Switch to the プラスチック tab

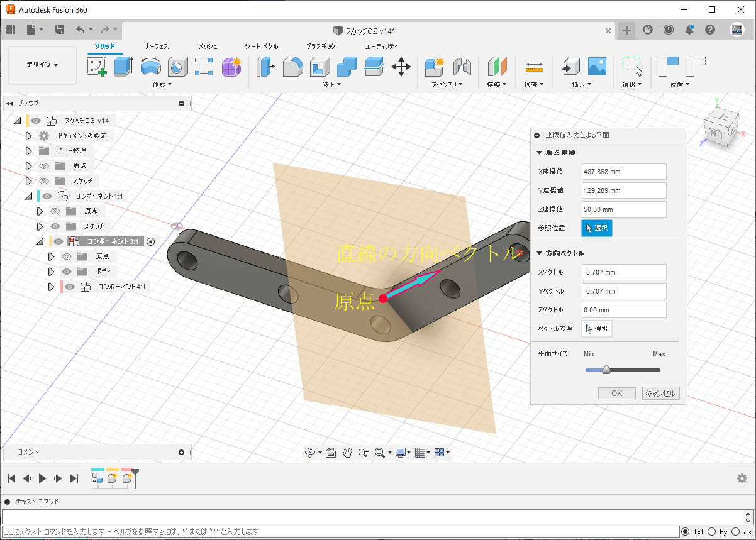click(320, 47)
